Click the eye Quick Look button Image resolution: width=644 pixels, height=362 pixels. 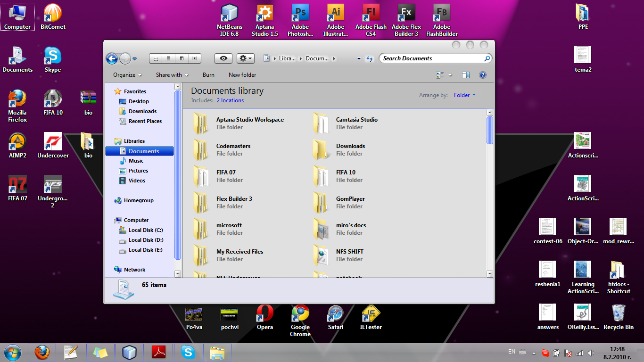click(223, 58)
